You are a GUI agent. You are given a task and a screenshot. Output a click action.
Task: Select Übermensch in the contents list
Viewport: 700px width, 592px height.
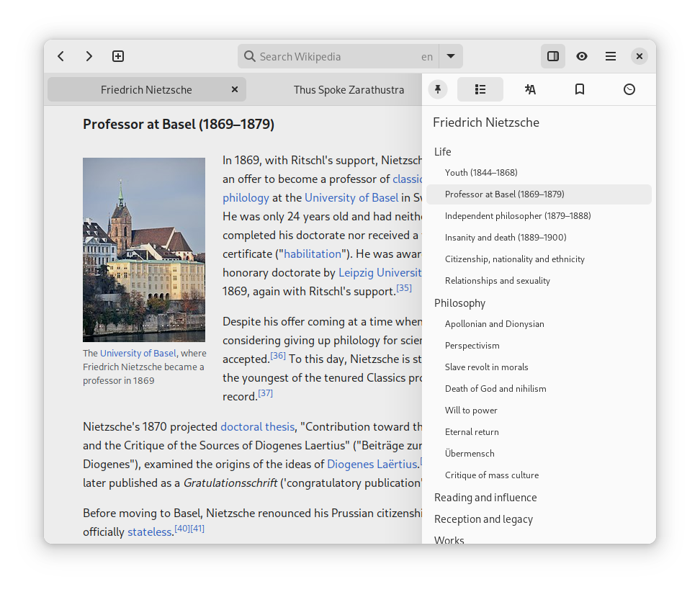pyautogui.click(x=470, y=454)
